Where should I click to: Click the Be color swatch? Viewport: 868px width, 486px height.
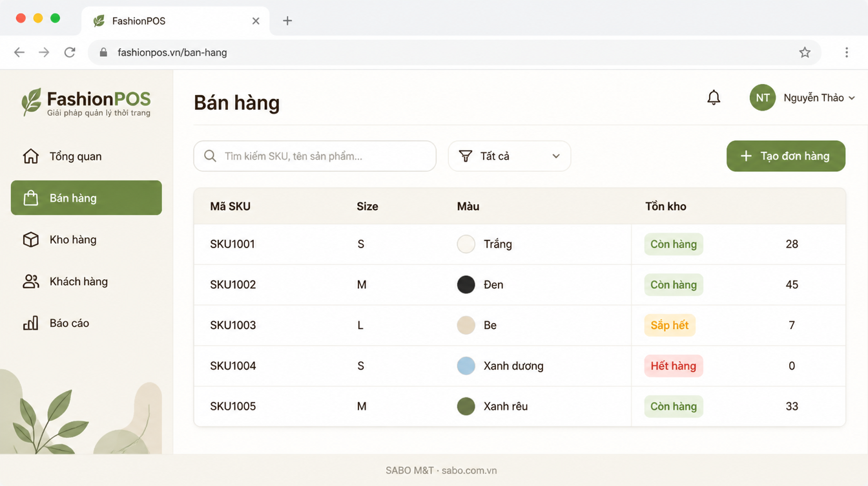[466, 325]
